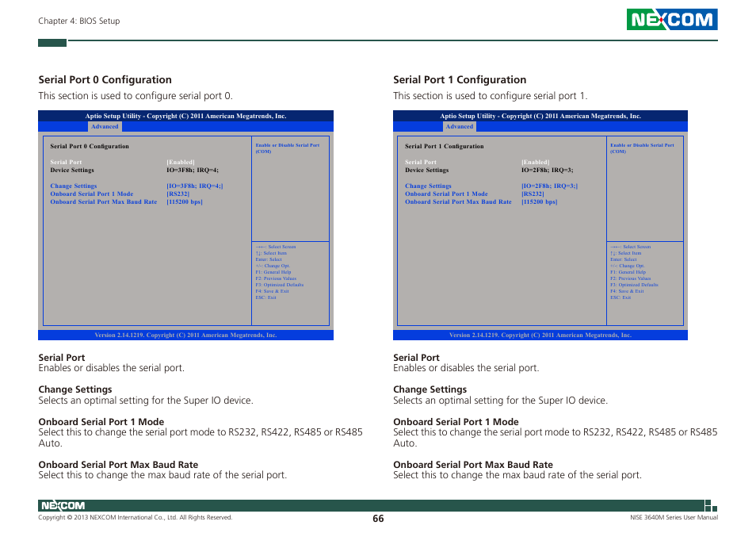This screenshot has height=533, width=756.
Task: Click the 'Onboard Serial Port 1 Mode' description heading under Serial Port 0
Action: pos(101,422)
